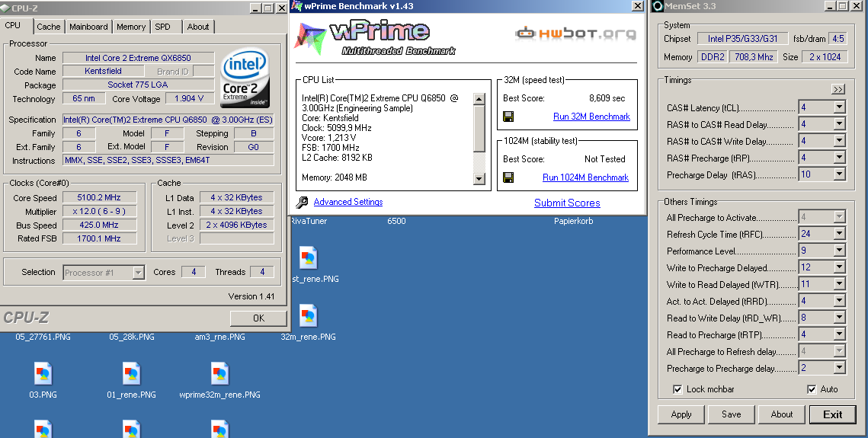Image resolution: width=868 pixels, height=438 pixels.
Task: Select the 32m_rene.PNG desktop icon
Action: [x=309, y=316]
